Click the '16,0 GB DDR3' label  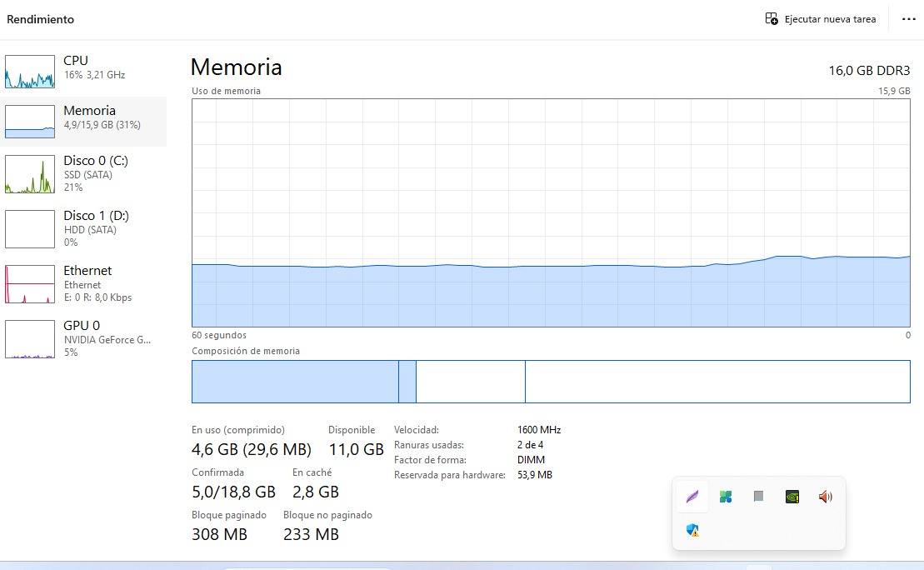tap(869, 70)
